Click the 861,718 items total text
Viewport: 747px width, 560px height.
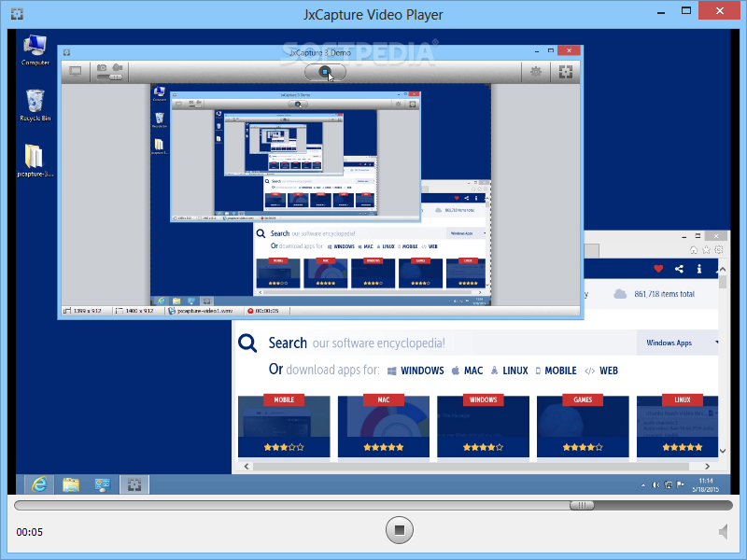[x=664, y=294]
